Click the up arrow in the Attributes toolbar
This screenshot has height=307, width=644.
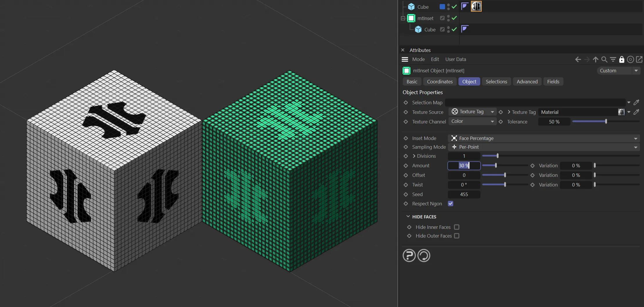pos(596,60)
